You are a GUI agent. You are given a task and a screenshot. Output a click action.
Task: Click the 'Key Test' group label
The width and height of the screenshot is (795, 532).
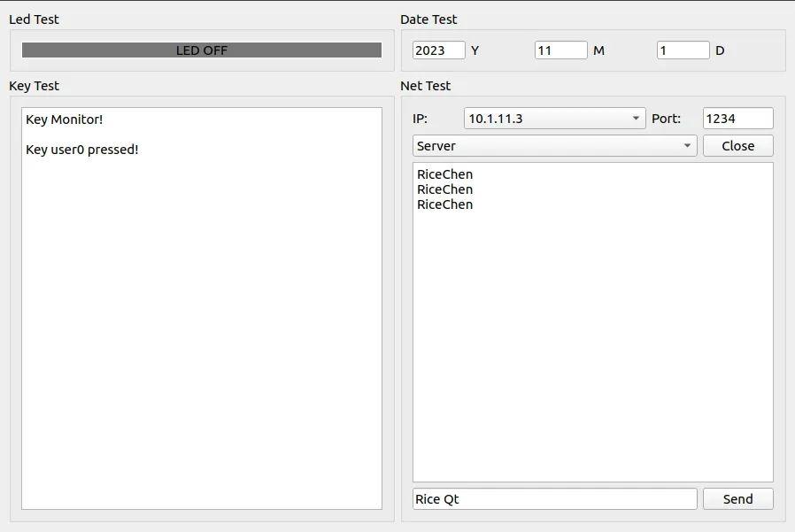[34, 86]
